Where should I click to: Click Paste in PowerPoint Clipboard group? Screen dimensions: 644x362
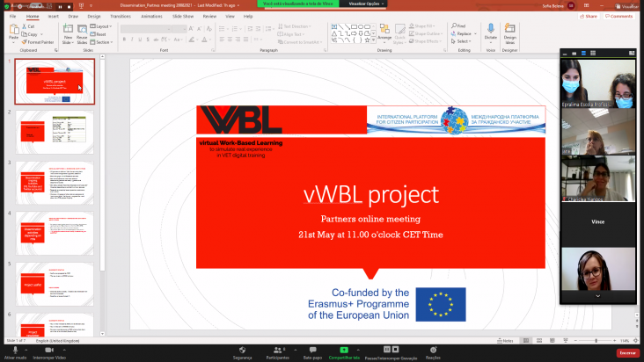pyautogui.click(x=13, y=33)
